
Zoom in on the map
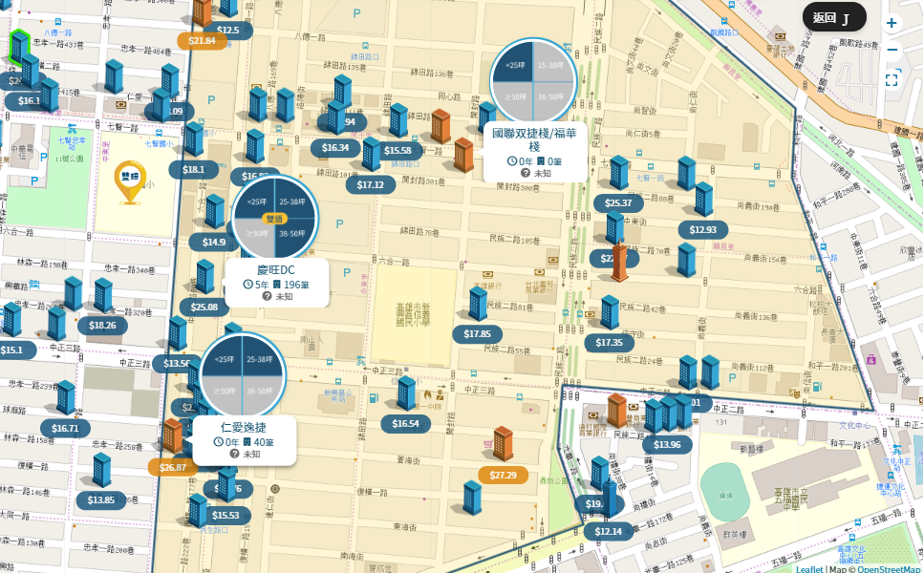tap(892, 24)
